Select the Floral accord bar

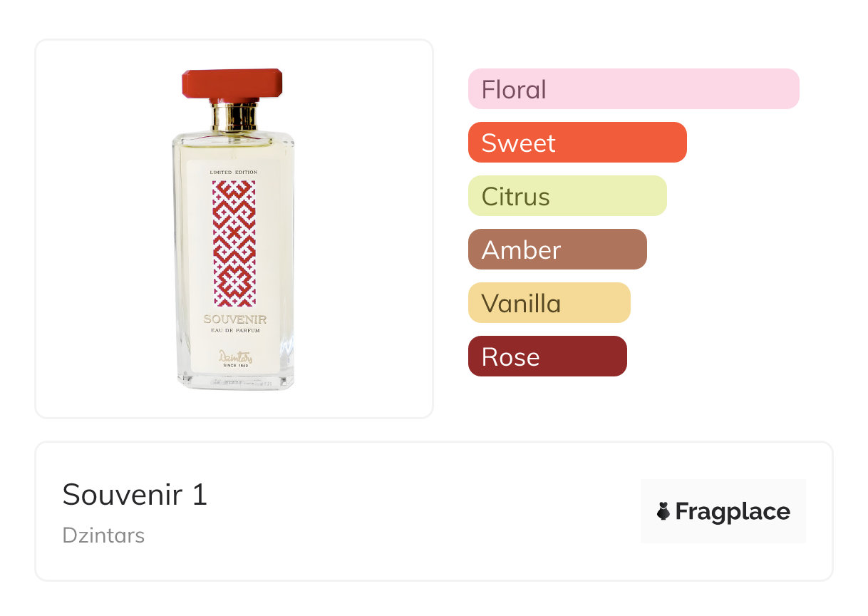(x=633, y=89)
